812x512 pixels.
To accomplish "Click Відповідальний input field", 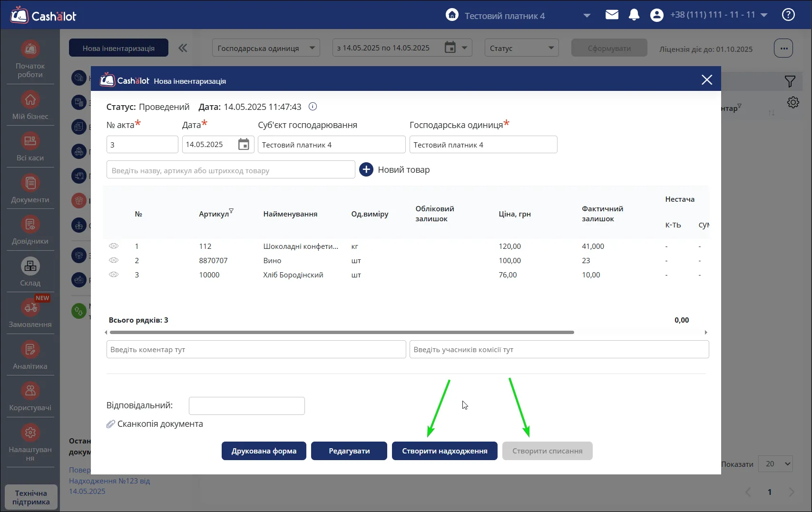I will pyautogui.click(x=246, y=406).
